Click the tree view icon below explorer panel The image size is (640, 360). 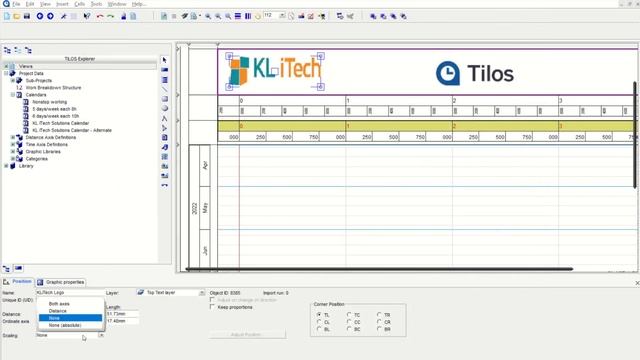7,269
